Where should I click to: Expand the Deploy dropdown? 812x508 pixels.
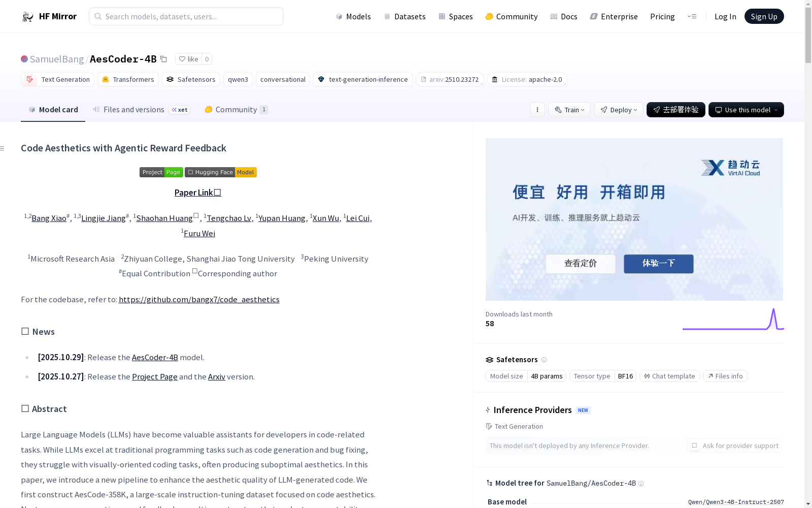[x=619, y=110]
